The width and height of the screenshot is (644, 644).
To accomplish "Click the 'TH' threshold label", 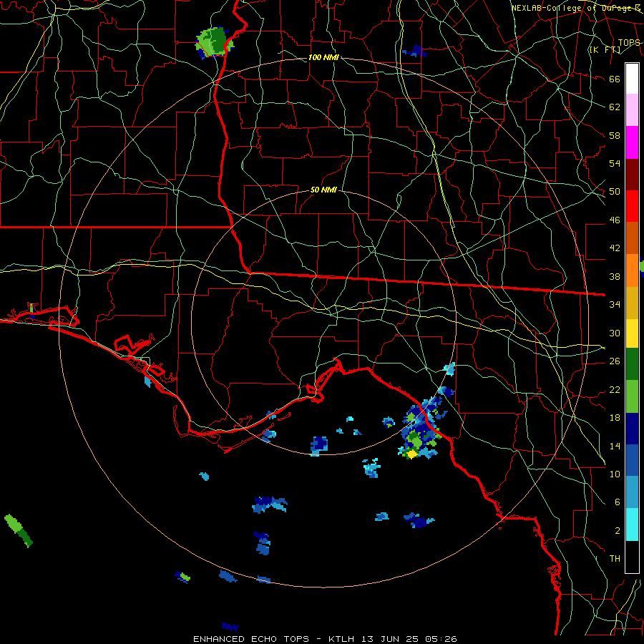I will tap(615, 559).
